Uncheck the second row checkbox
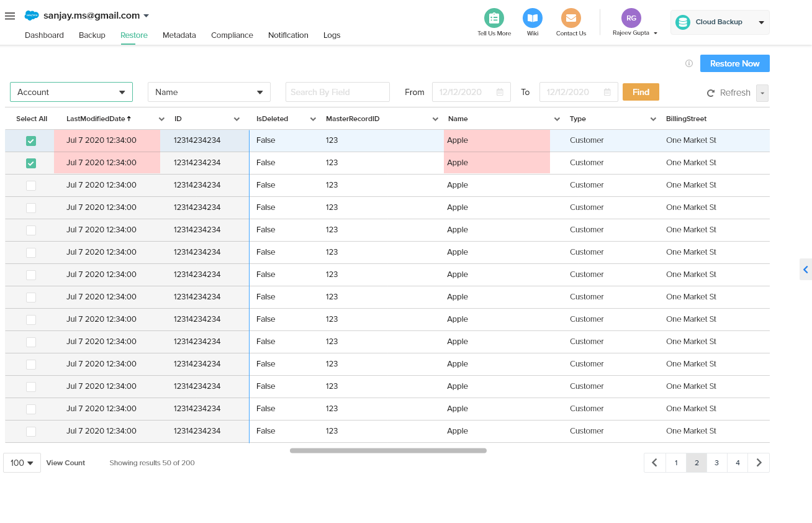The height and width of the screenshot is (523, 812). 31,163
